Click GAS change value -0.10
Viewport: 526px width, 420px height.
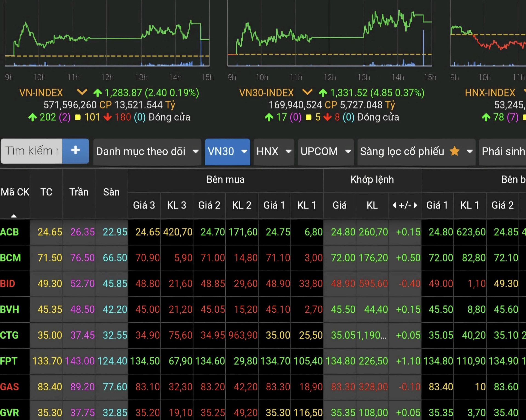[409, 387]
